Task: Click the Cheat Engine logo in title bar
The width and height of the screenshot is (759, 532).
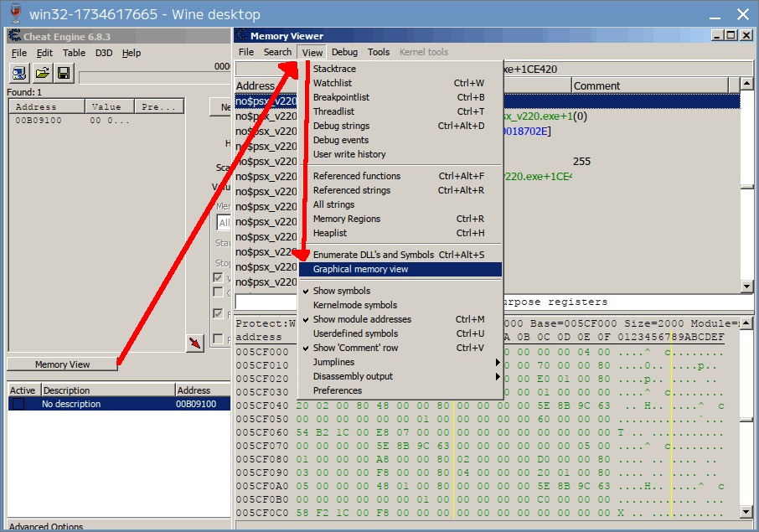Action: click(x=15, y=36)
